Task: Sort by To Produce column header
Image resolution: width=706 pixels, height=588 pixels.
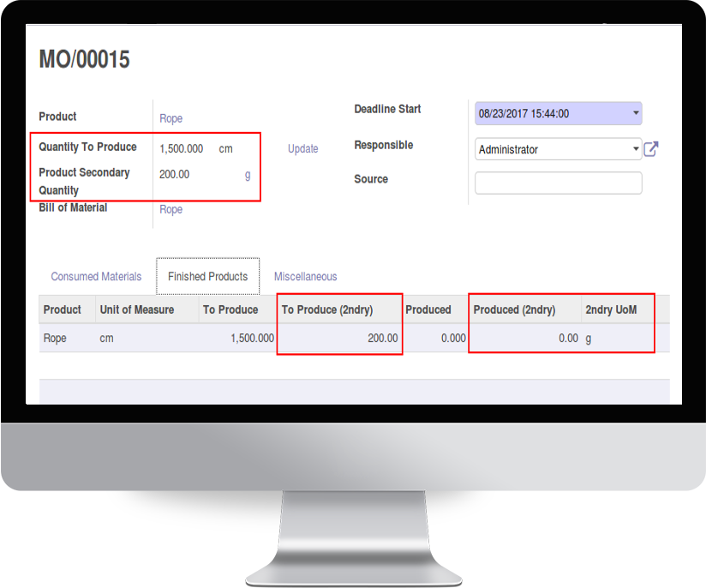Action: click(230, 309)
